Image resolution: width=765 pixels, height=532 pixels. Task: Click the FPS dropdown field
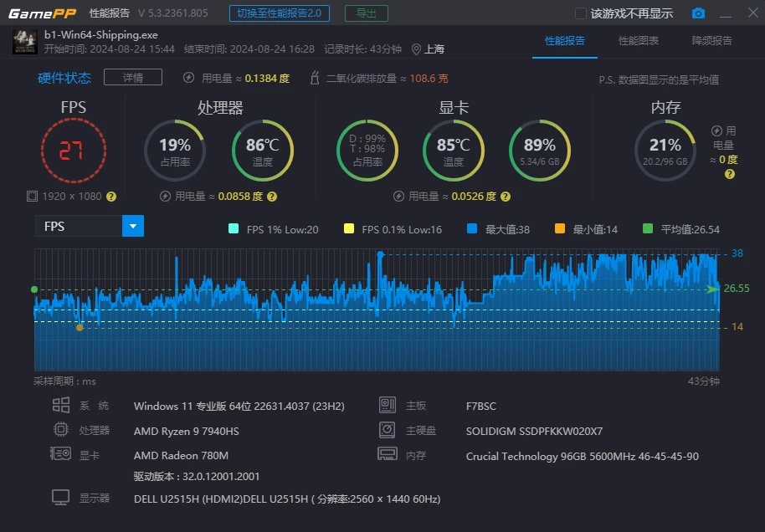90,226
